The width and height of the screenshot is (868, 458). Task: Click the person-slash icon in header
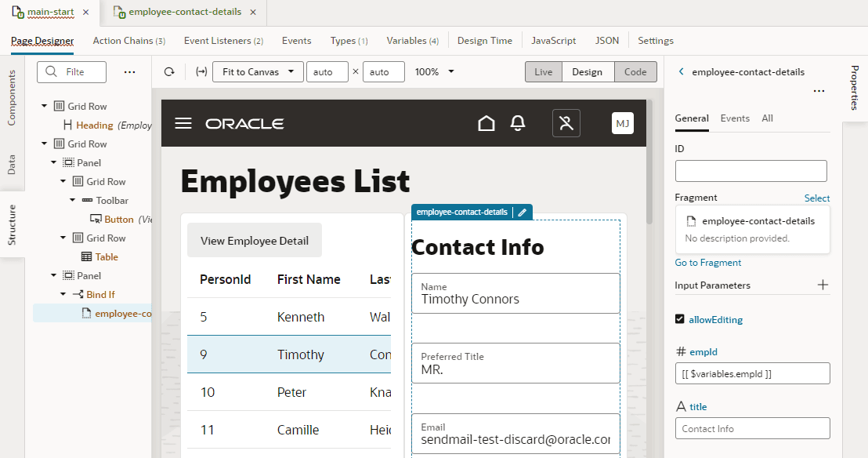pyautogui.click(x=566, y=123)
